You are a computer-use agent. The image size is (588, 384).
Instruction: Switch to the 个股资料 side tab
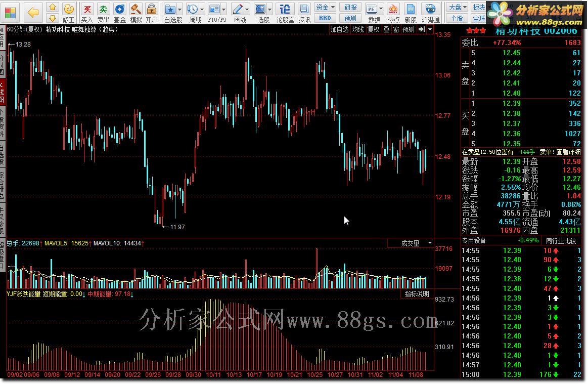(x=2, y=123)
